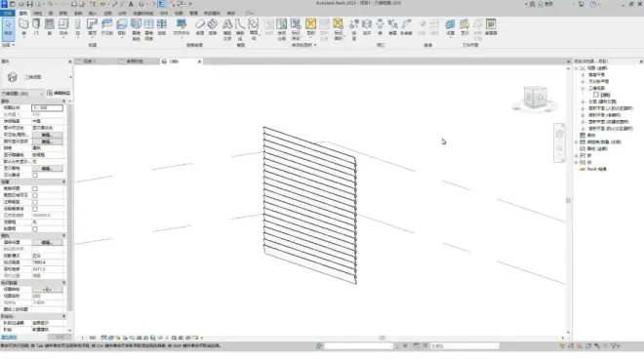Toggle the second checkbox in the Extents section

(x=35, y=195)
